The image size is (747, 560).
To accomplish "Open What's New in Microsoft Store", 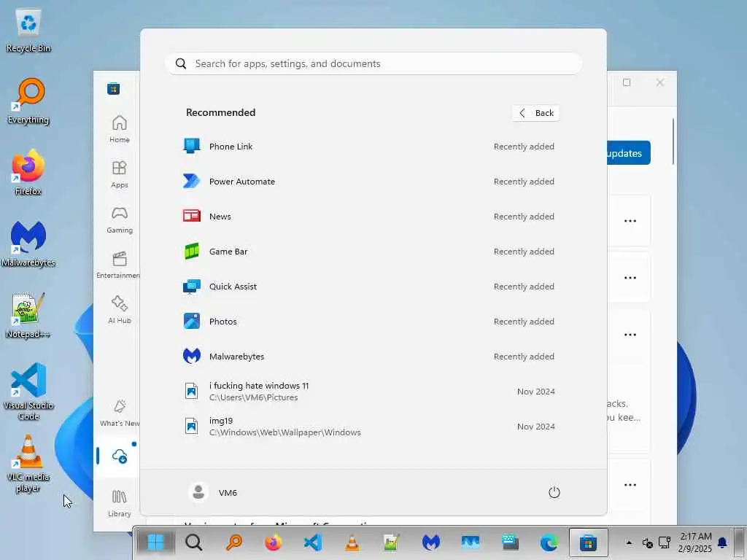I will pyautogui.click(x=119, y=413).
